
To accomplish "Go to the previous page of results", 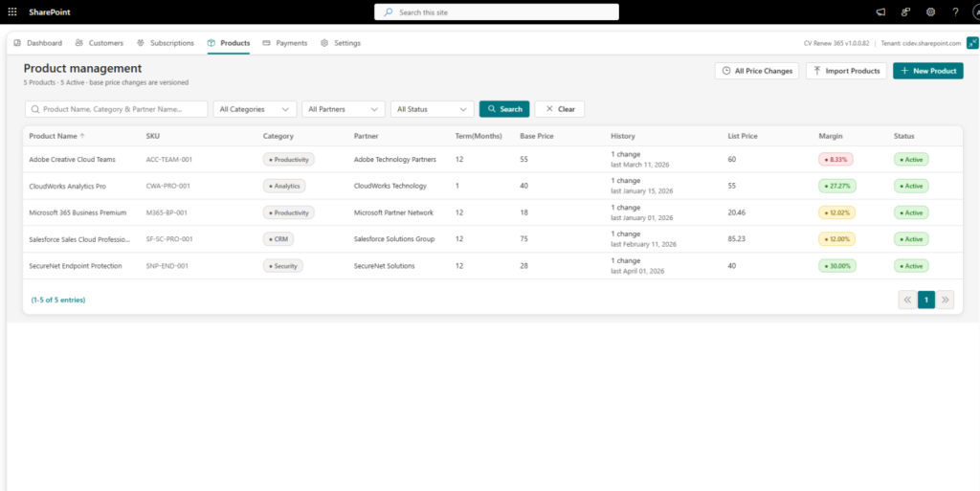I will pyautogui.click(x=907, y=300).
